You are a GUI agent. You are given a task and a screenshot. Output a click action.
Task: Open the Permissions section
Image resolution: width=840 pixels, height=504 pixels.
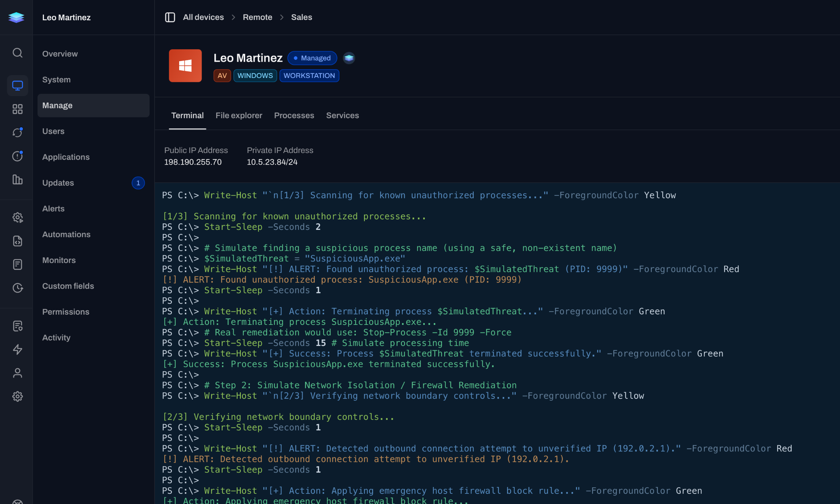pyautogui.click(x=94, y=311)
